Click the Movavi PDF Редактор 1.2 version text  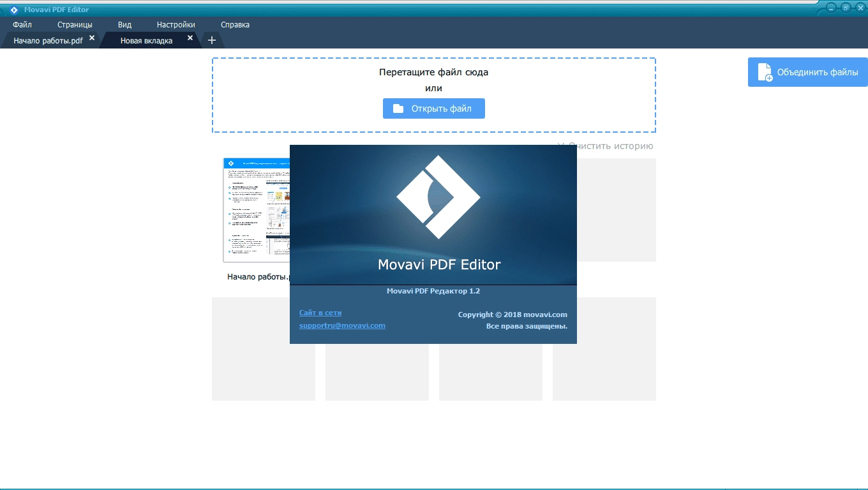click(433, 291)
